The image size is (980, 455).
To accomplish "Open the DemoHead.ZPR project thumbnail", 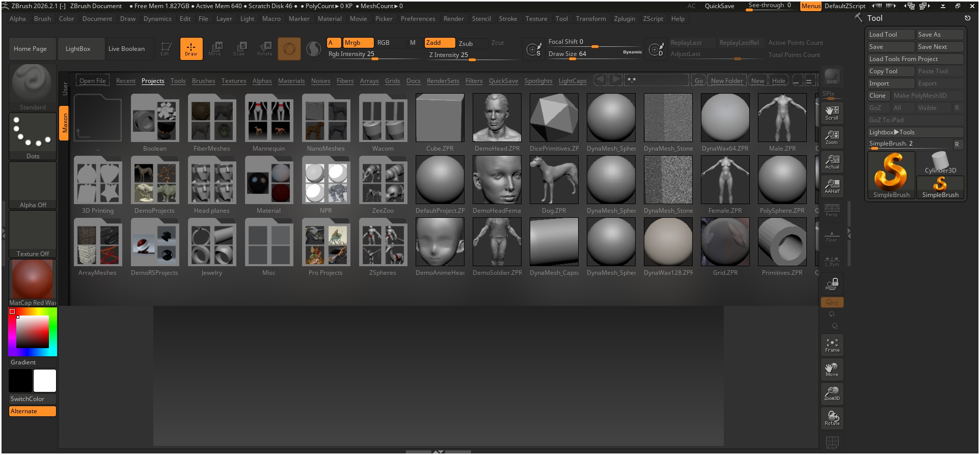I will click(x=497, y=123).
